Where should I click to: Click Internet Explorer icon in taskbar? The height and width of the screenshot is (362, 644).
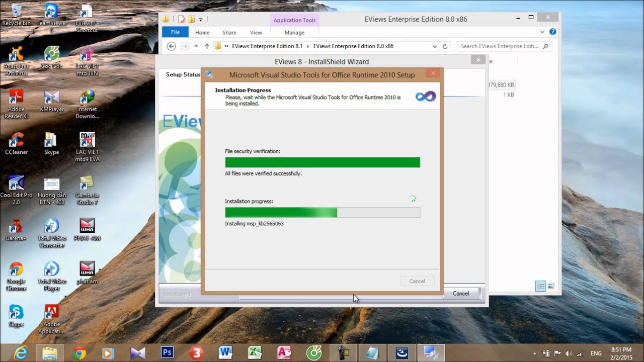click(21, 353)
